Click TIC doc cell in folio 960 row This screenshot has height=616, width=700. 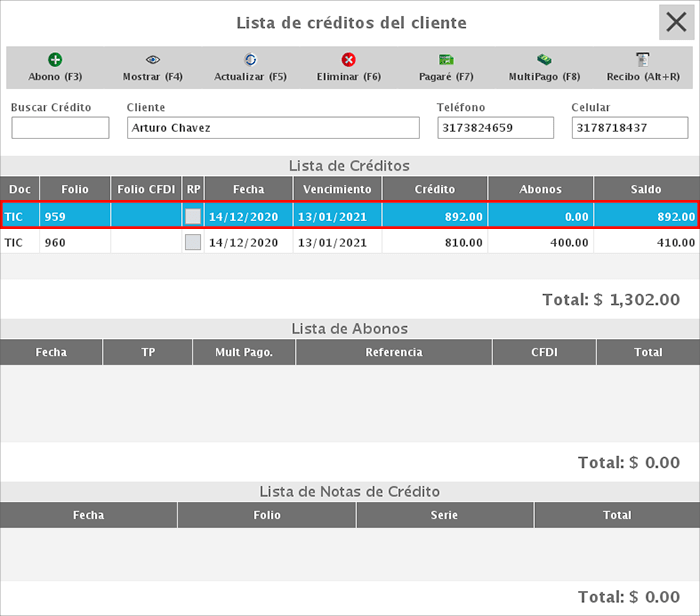[x=20, y=242]
